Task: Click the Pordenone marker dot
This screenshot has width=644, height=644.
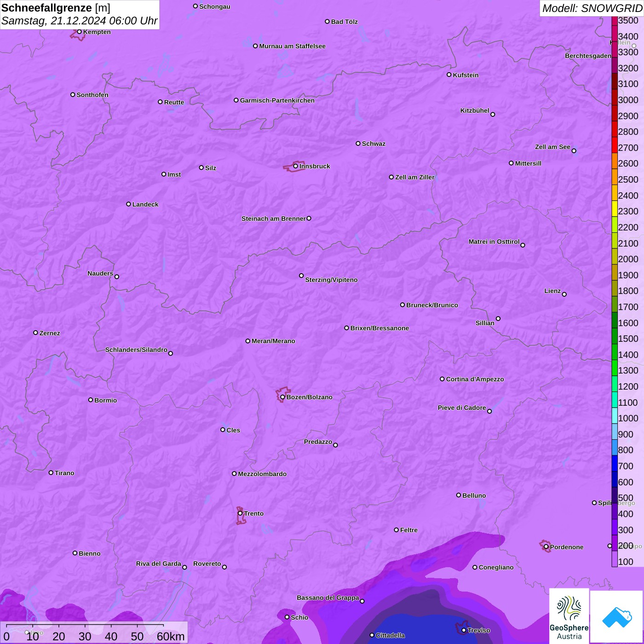Action: tap(546, 547)
